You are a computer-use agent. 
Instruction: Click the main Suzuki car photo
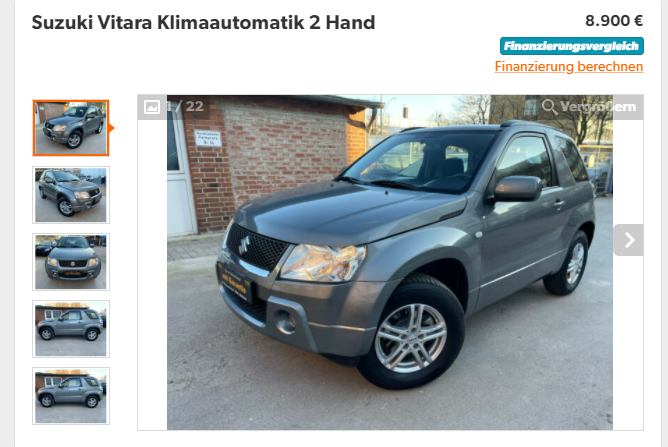click(x=390, y=262)
